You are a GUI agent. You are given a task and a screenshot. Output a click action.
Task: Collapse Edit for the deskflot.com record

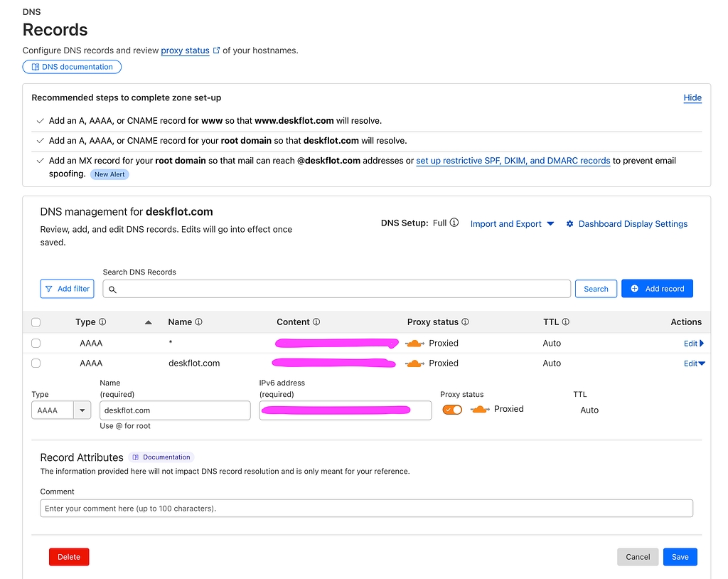pyautogui.click(x=694, y=363)
